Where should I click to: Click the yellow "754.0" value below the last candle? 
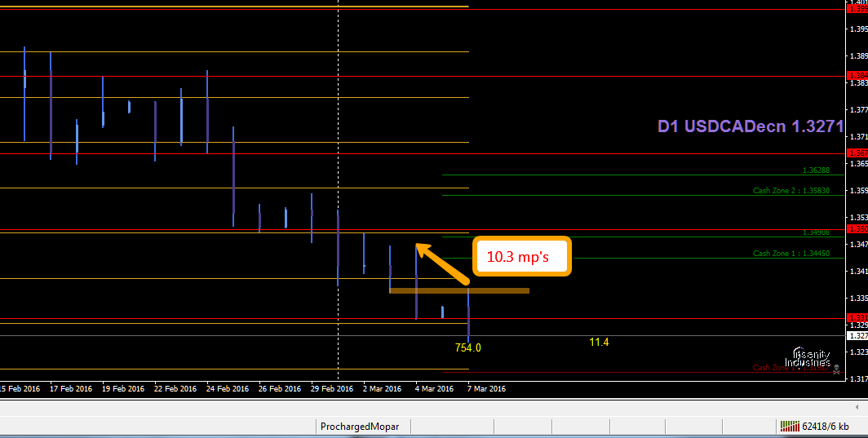tap(467, 347)
